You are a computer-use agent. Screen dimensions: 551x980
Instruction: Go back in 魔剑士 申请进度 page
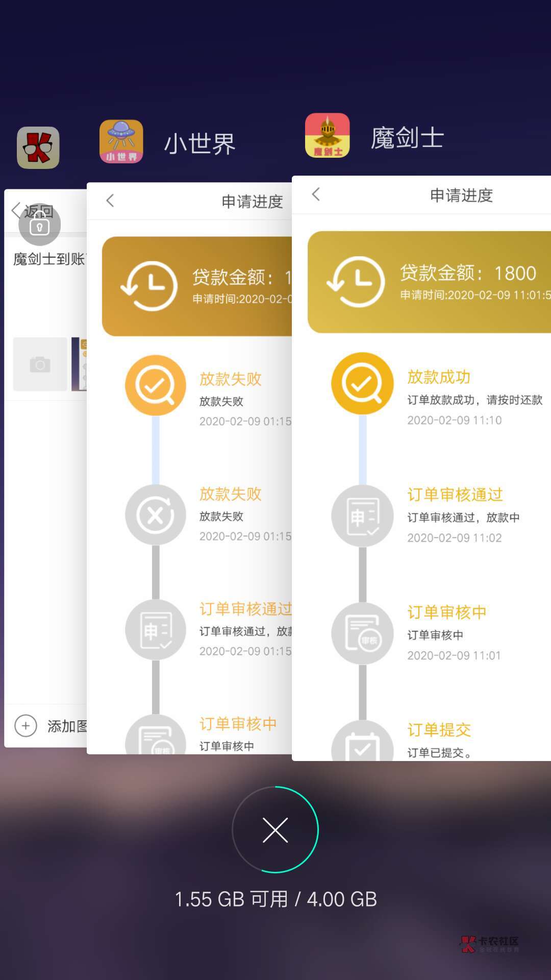(316, 194)
